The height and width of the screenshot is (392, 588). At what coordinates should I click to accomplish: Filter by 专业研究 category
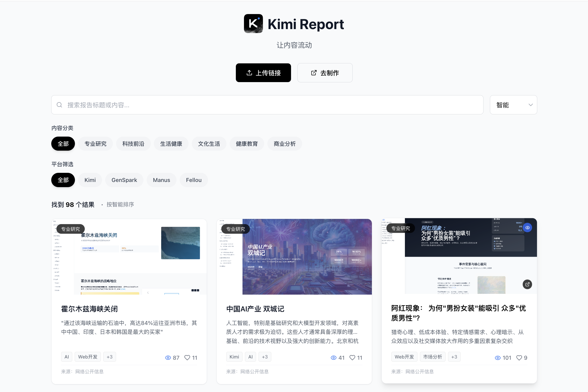pos(95,144)
